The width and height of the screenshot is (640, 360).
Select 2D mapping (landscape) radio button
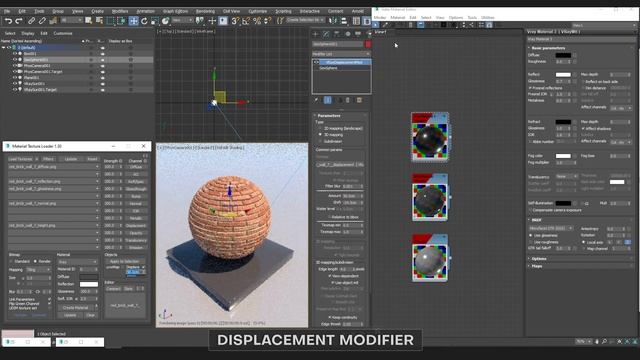320,128
